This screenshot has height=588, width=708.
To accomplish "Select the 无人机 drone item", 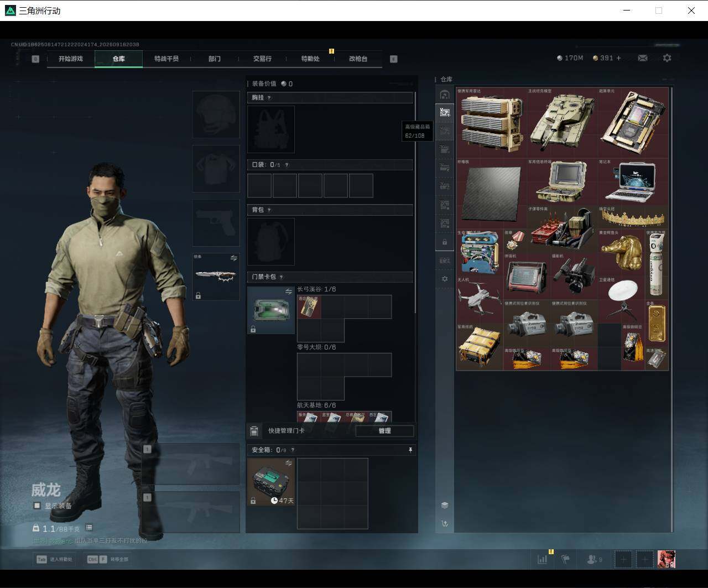I will tap(480, 300).
